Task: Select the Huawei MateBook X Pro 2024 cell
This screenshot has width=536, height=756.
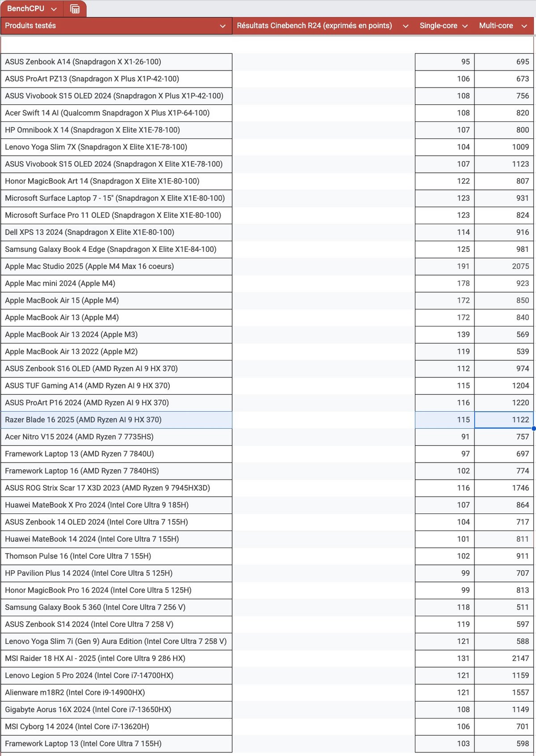Action: tap(116, 505)
